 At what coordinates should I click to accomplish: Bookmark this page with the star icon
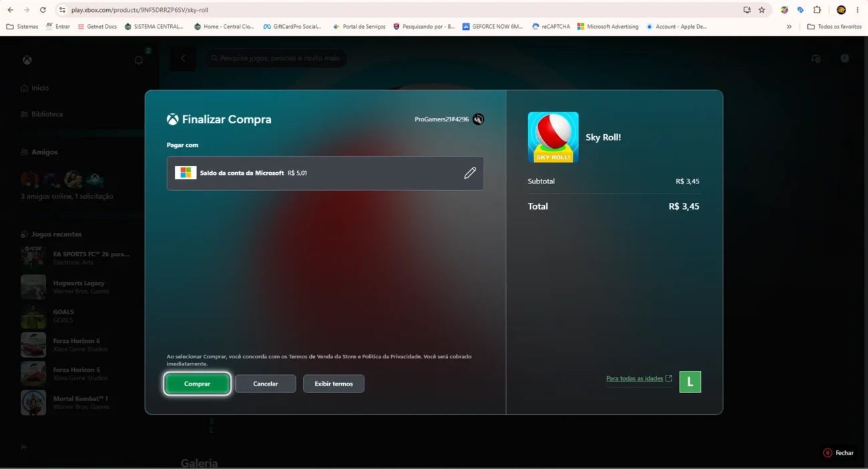[x=762, y=10]
